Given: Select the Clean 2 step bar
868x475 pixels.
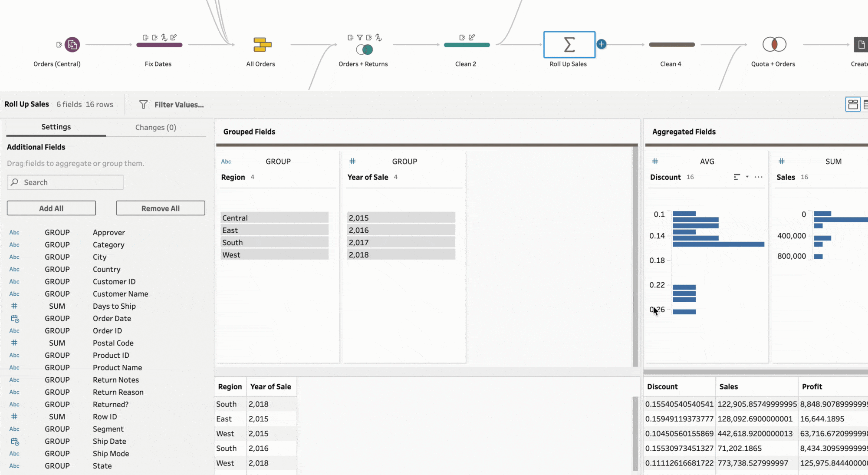Looking at the screenshot, I should [x=467, y=45].
